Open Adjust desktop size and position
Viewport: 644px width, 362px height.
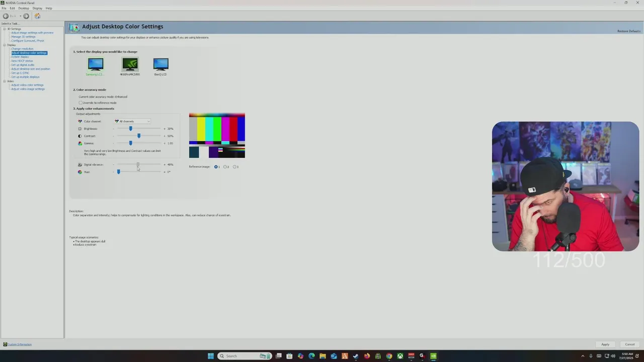click(31, 69)
